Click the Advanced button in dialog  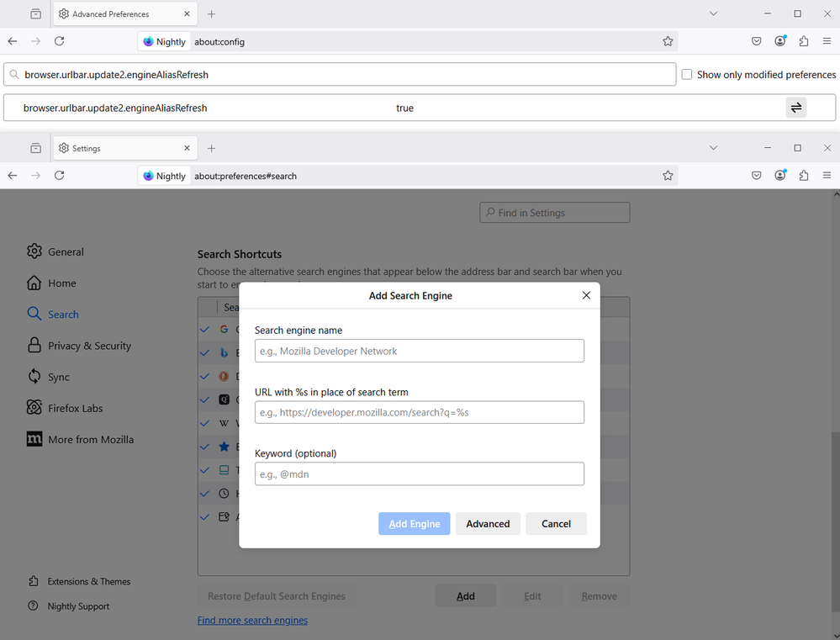pyautogui.click(x=488, y=524)
